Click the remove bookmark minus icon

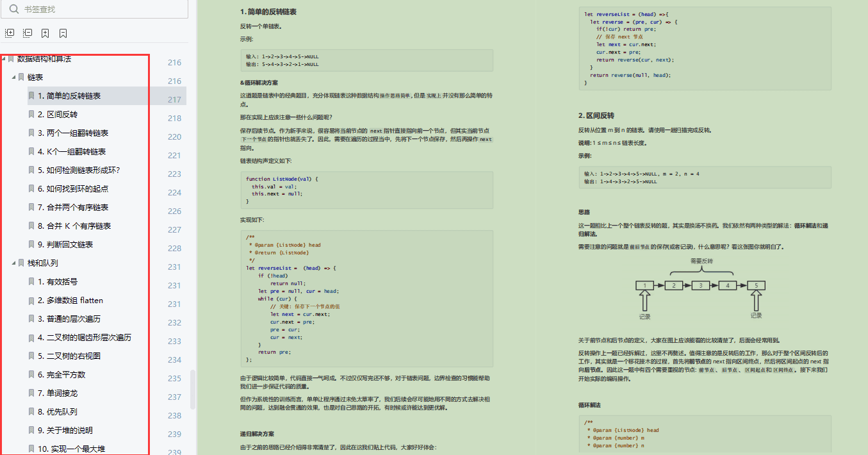[63, 33]
